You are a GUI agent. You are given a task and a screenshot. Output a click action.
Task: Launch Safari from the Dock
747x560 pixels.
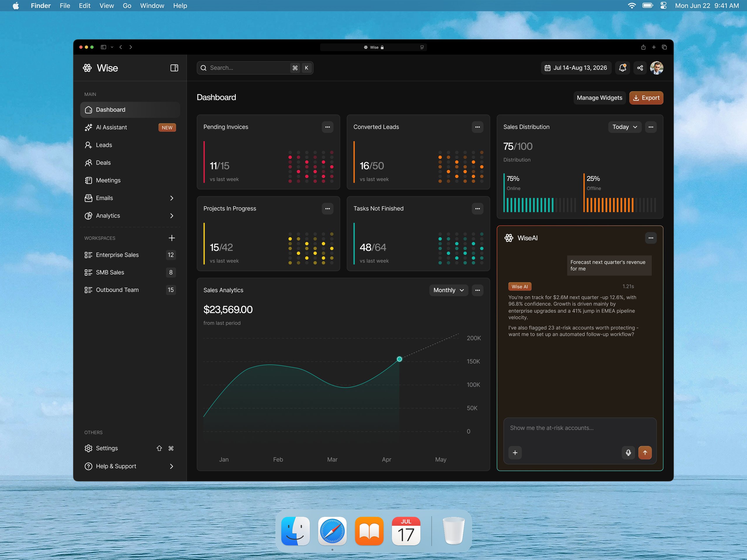[332, 531]
